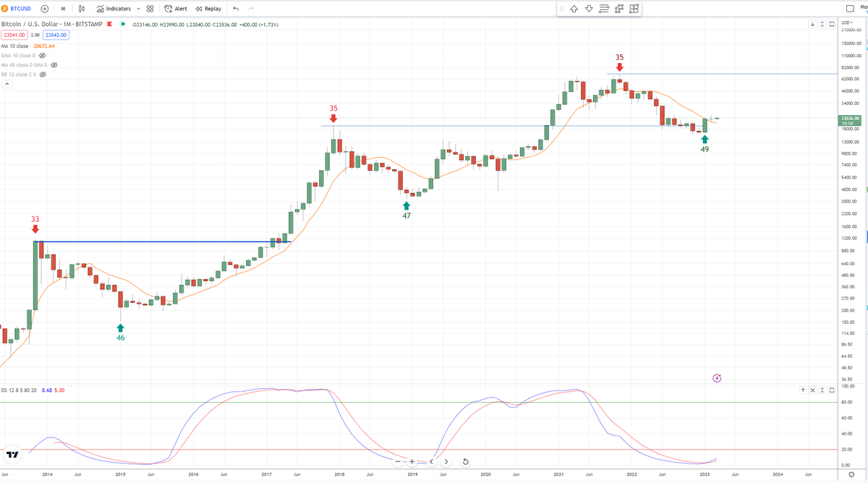The width and height of the screenshot is (868, 483).
Task: Click the TradingView logo
Action: [x=12, y=455]
